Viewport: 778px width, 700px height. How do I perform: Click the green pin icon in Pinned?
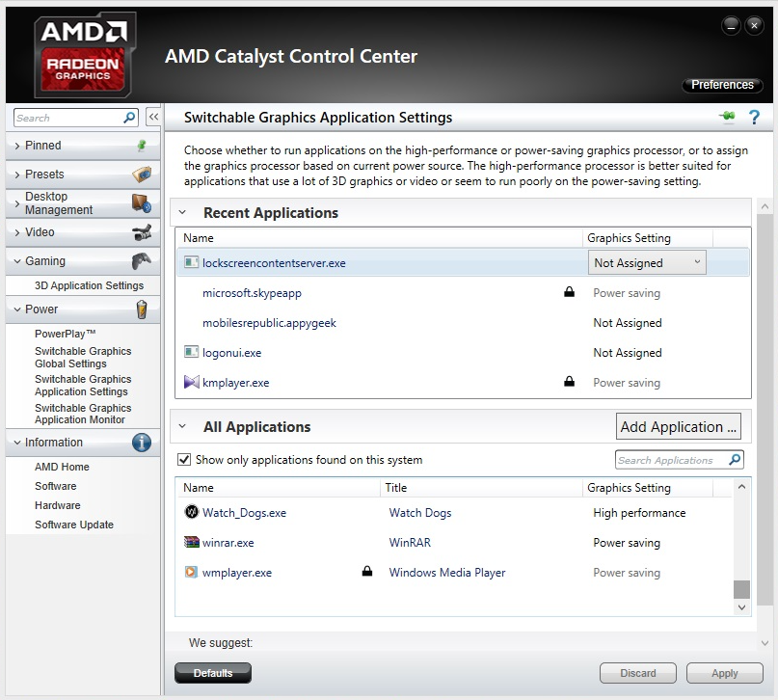click(142, 146)
